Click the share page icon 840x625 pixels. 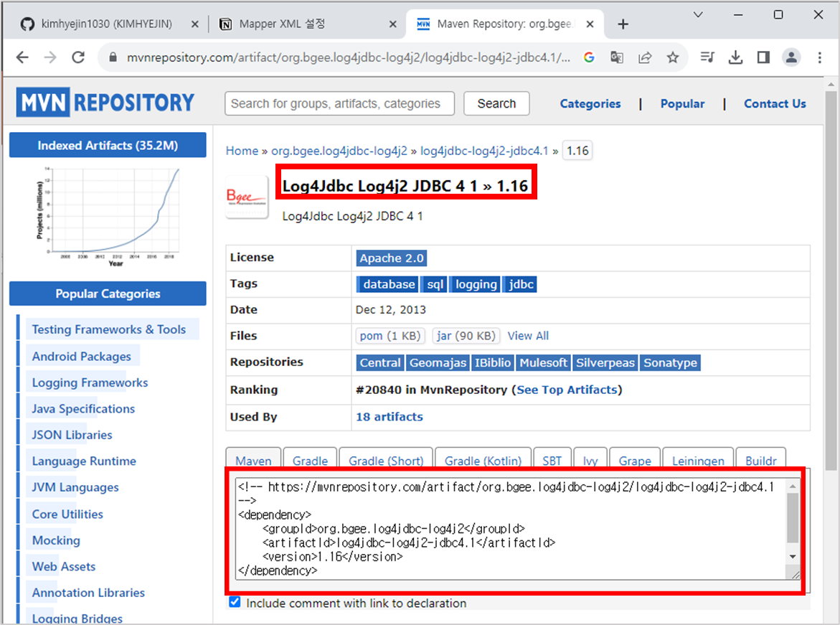point(645,57)
